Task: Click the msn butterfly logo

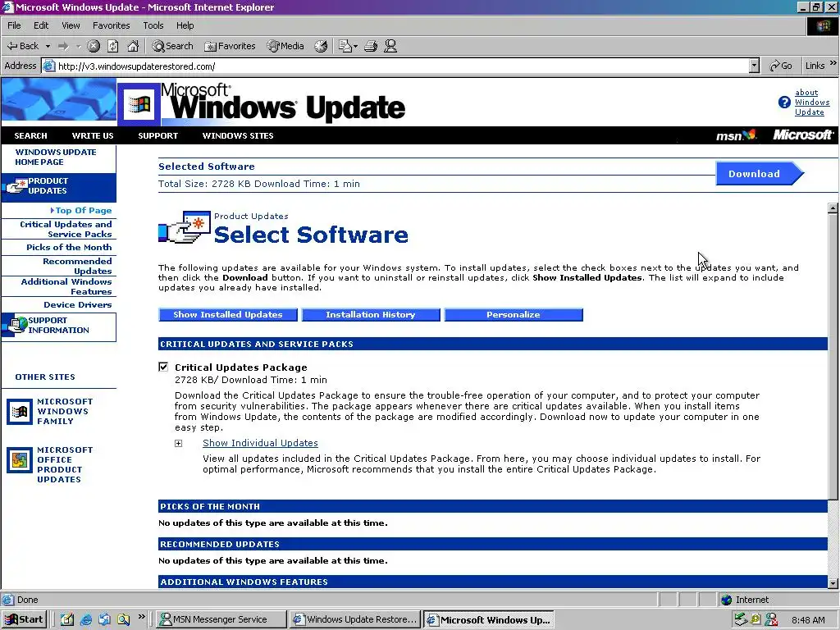Action: [736, 135]
